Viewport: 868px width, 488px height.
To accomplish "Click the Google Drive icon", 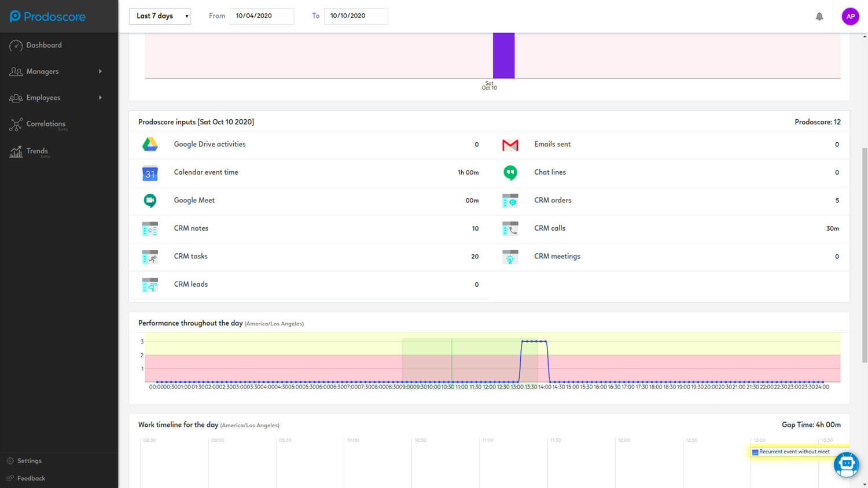I will tap(150, 145).
